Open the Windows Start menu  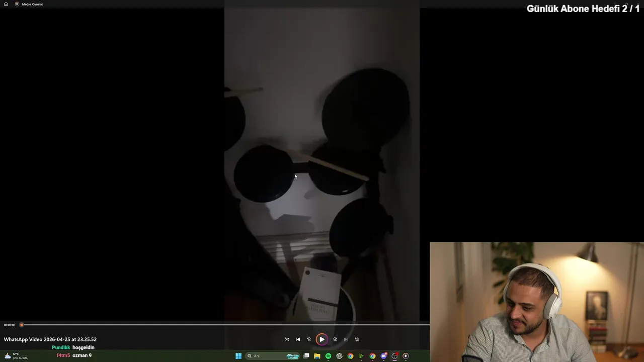pyautogui.click(x=238, y=356)
